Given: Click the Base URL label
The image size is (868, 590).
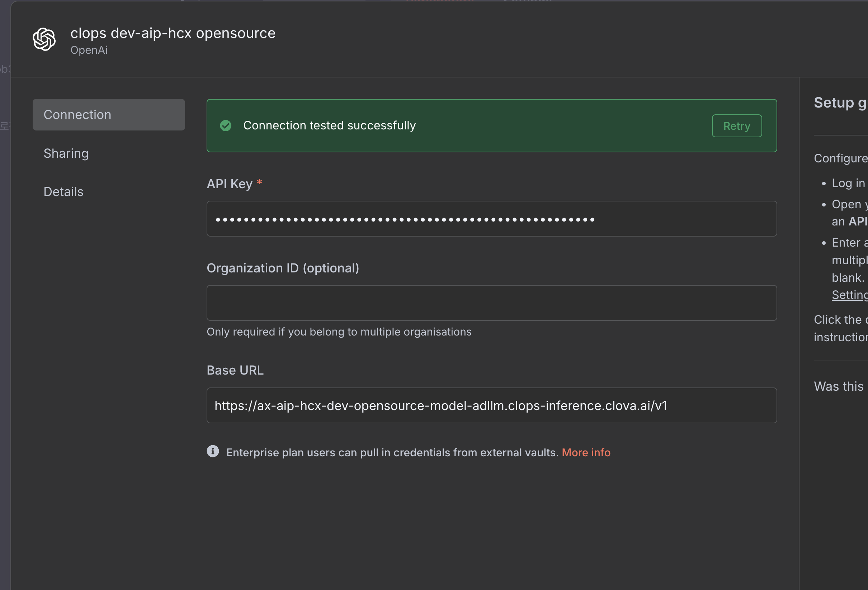Looking at the screenshot, I should (x=235, y=370).
